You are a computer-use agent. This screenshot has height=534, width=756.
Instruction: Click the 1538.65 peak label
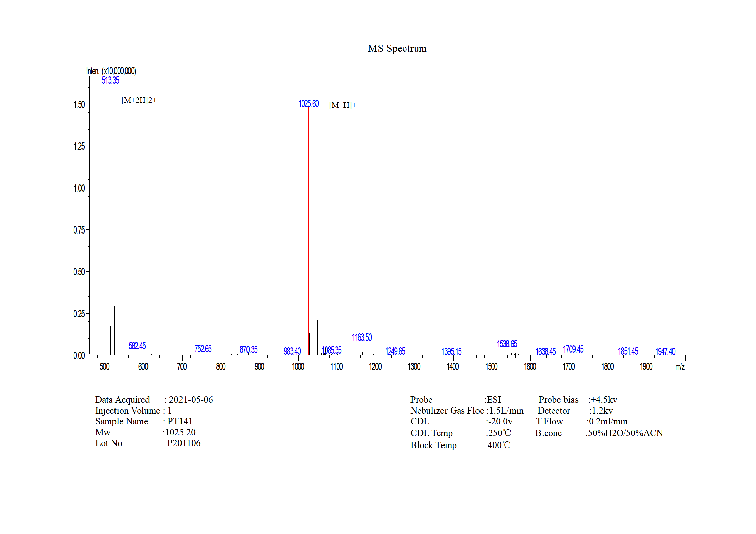click(x=507, y=344)
